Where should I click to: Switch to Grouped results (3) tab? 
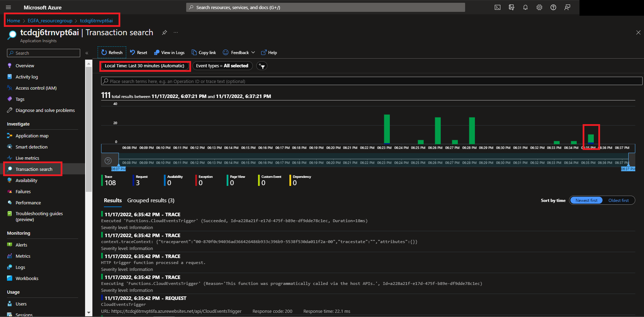(x=151, y=201)
